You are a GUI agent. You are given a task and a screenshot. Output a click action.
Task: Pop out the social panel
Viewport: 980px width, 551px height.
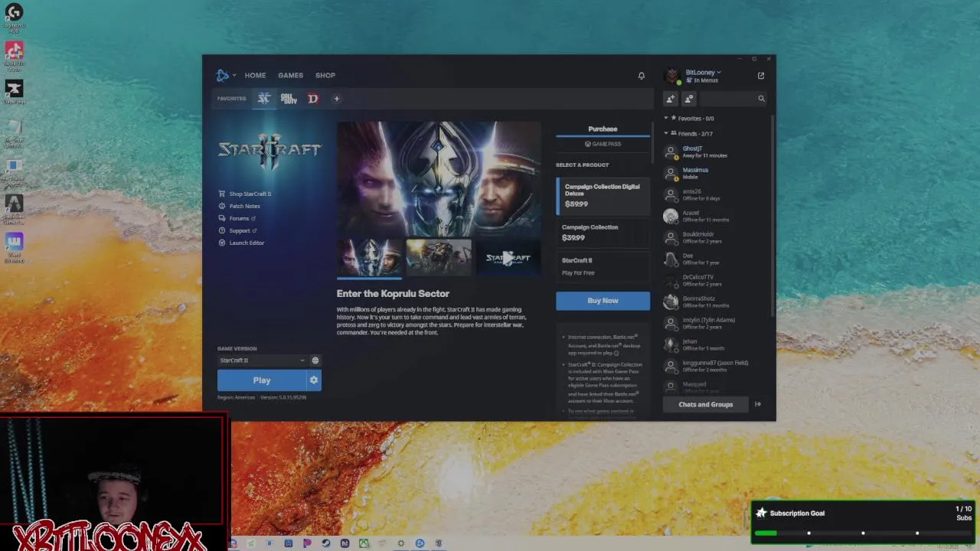click(x=761, y=76)
